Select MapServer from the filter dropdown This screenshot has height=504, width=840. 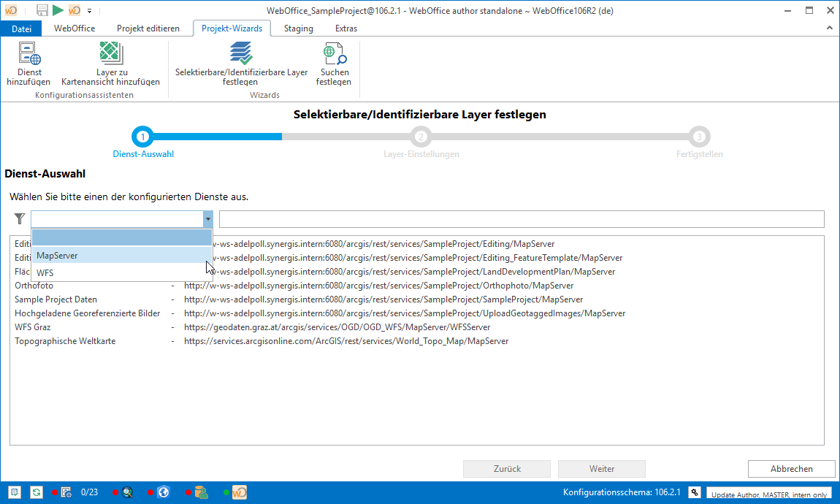(57, 256)
